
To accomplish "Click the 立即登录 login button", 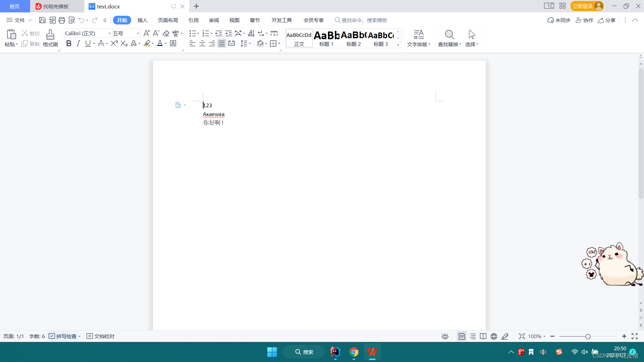I will click(x=583, y=6).
